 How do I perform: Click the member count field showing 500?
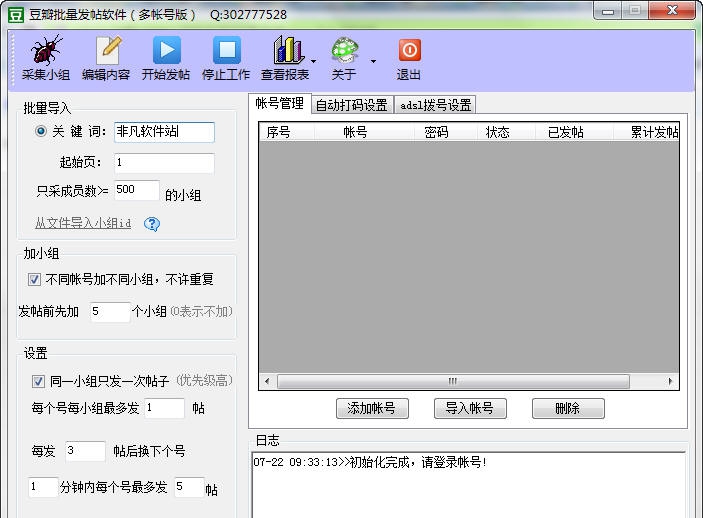point(137,190)
